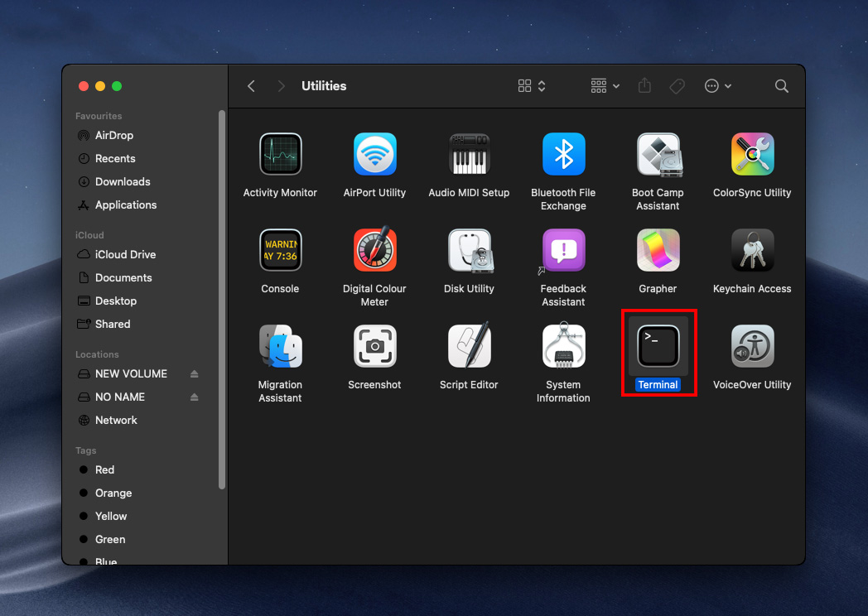Open Shared in the sidebar
The height and width of the screenshot is (616, 868).
(x=113, y=325)
